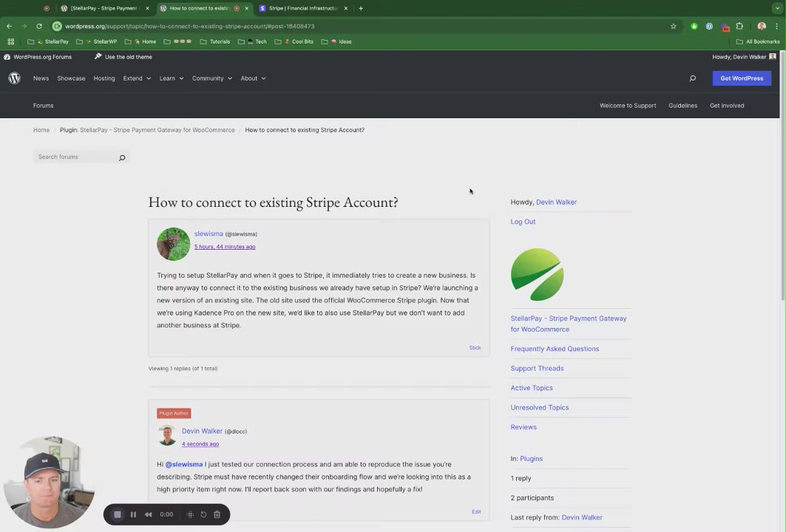Screen dimensions: 786x532
Task: Click the webcam bubble overlay
Action: (49, 482)
